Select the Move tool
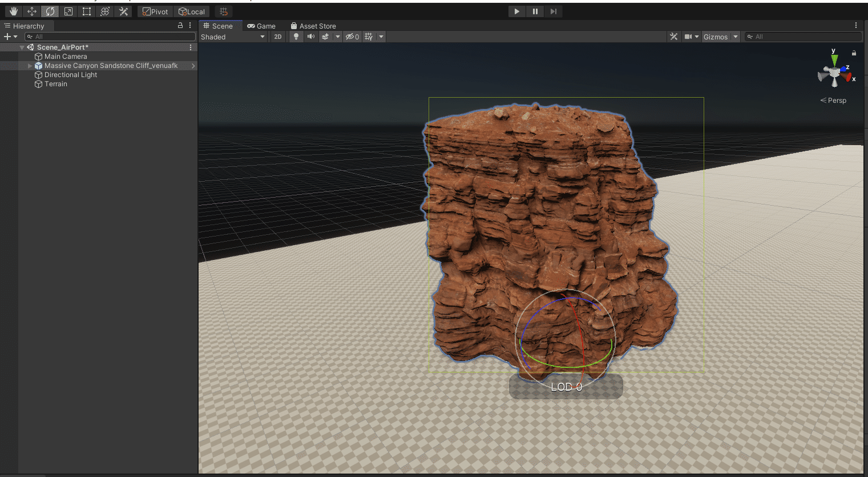This screenshot has width=868, height=477. coord(32,11)
